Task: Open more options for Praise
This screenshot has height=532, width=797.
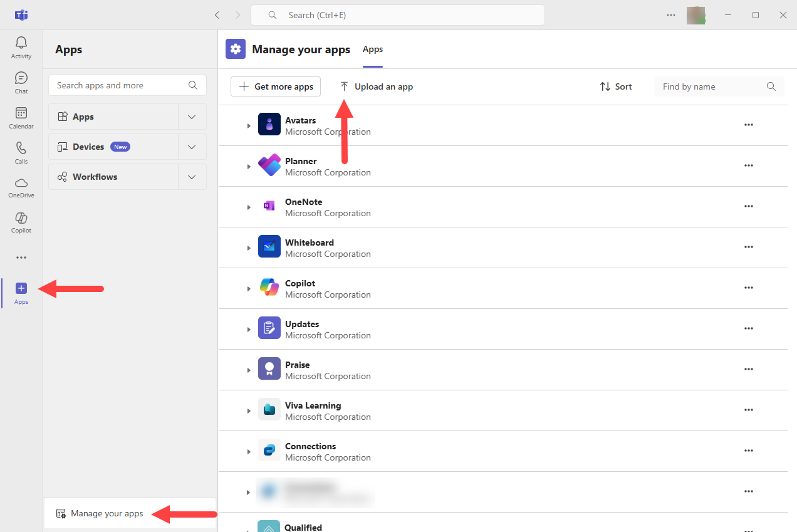Action: (748, 369)
